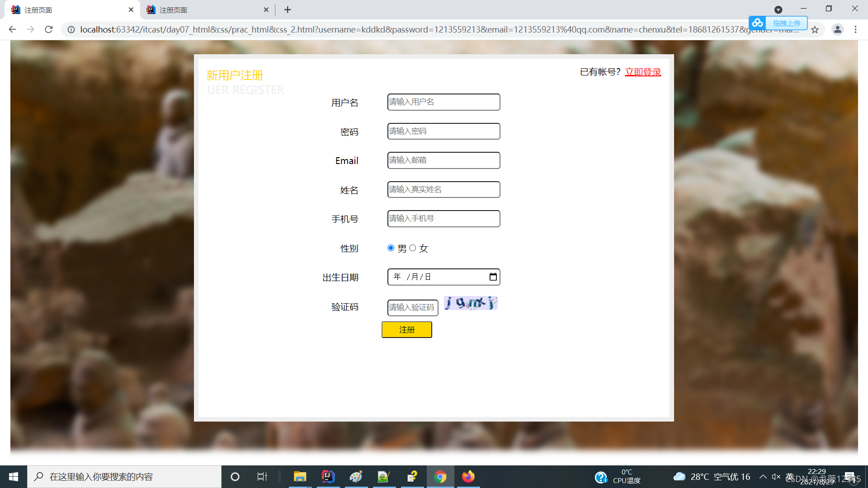868x488 pixels.
Task: Reload the current page
Action: coord(49,29)
